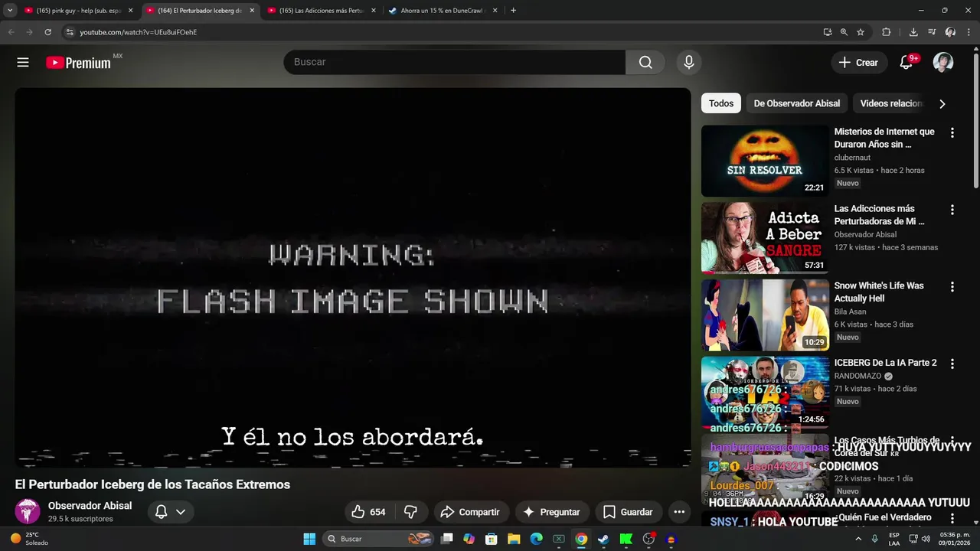The image size is (980, 551).
Task: Start voice search with microphone icon
Action: [689, 62]
